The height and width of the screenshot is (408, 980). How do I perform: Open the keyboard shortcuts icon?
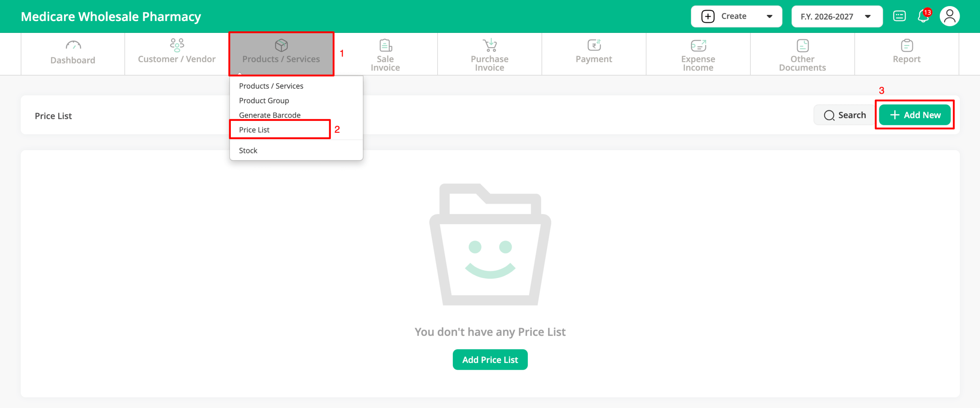click(899, 16)
